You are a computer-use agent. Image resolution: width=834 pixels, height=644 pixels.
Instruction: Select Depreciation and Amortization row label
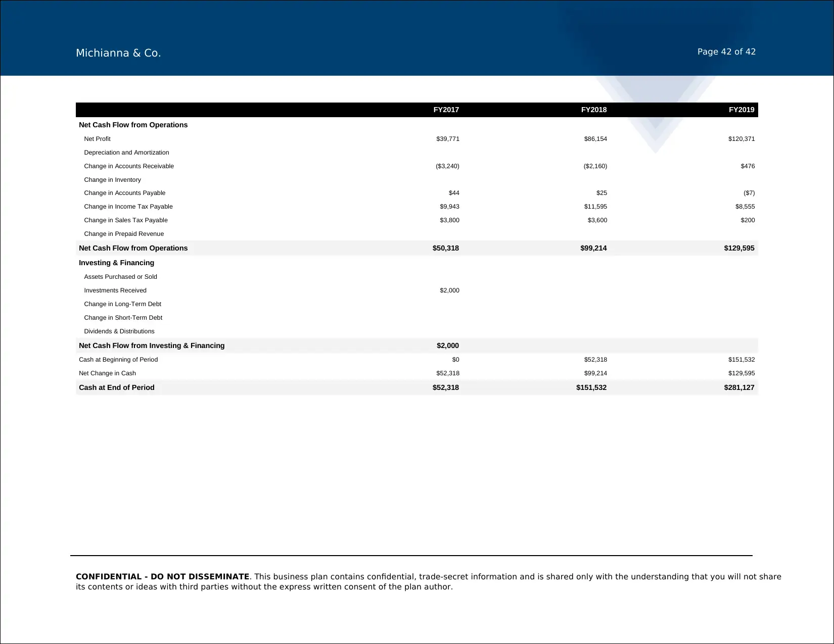[x=126, y=153]
